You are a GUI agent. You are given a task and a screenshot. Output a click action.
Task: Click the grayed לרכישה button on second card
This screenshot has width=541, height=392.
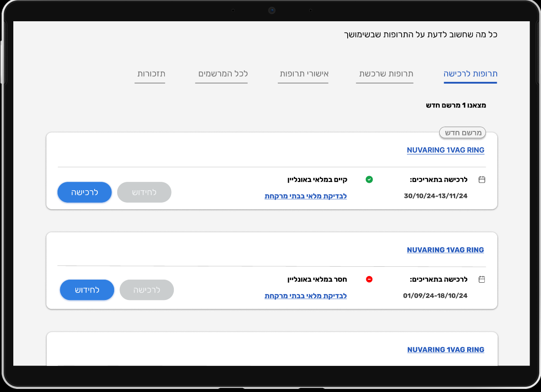click(146, 290)
